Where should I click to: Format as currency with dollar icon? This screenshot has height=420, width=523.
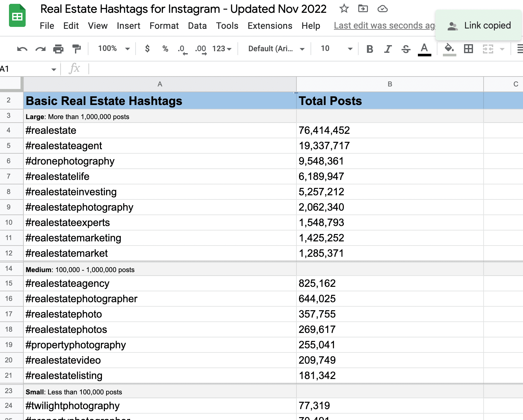[147, 49]
